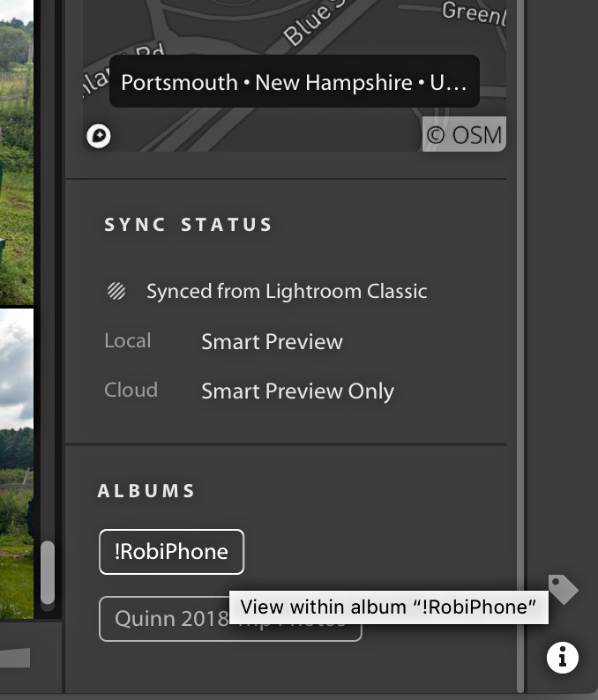
Task: Click the striped sync status icon
Action: (x=116, y=292)
